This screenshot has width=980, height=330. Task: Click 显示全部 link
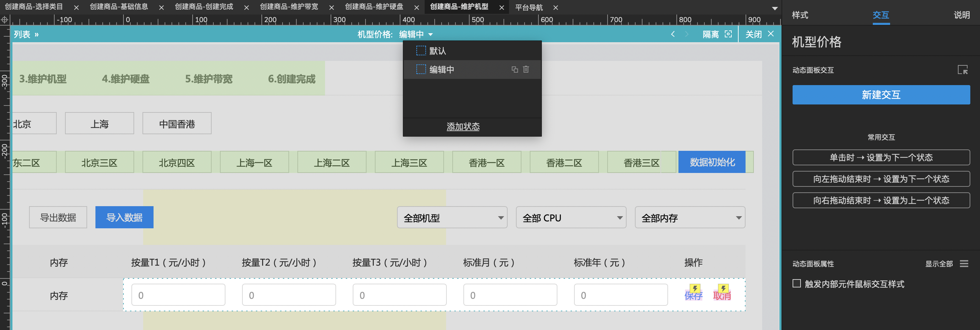[939, 264]
